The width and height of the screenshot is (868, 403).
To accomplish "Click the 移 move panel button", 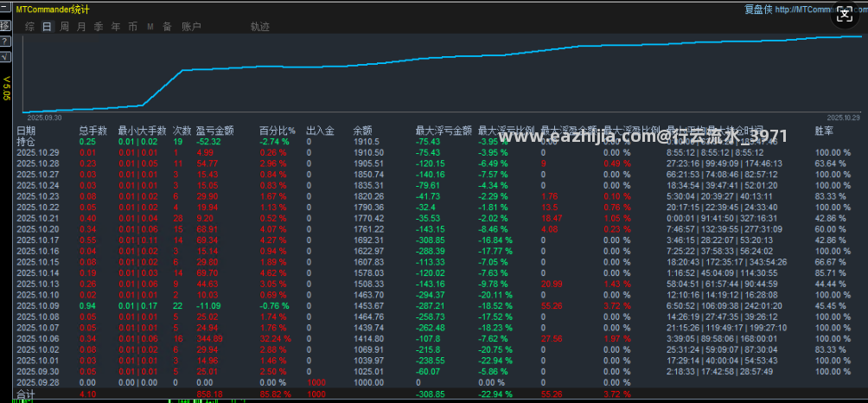I will [5, 25].
